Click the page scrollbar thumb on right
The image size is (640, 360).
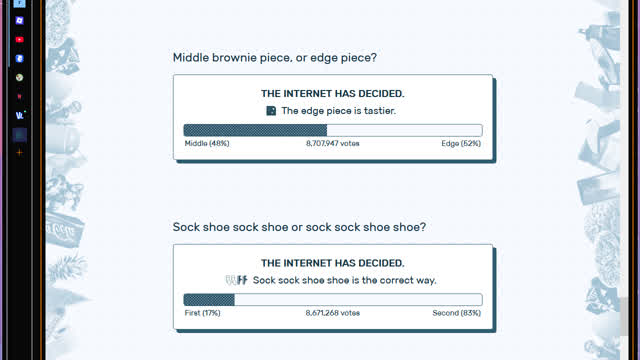point(624,316)
